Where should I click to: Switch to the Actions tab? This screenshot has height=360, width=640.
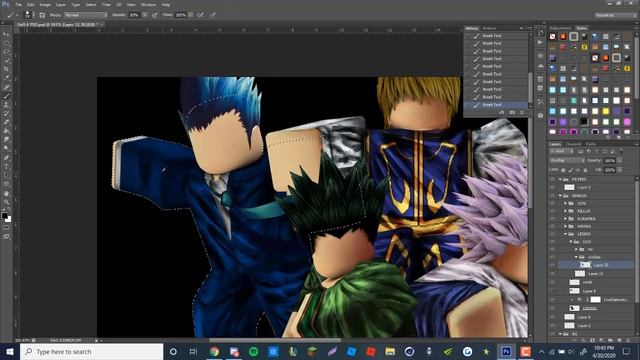click(x=489, y=28)
